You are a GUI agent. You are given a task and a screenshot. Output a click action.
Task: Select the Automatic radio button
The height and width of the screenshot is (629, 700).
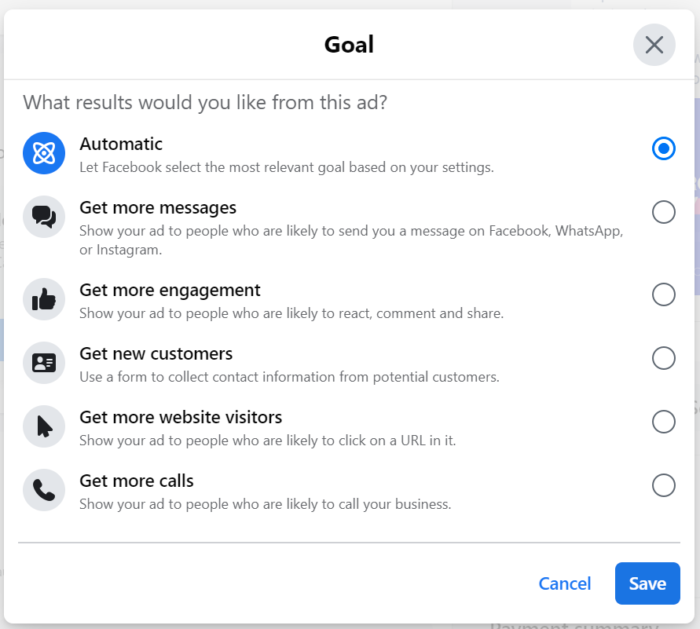click(x=663, y=149)
